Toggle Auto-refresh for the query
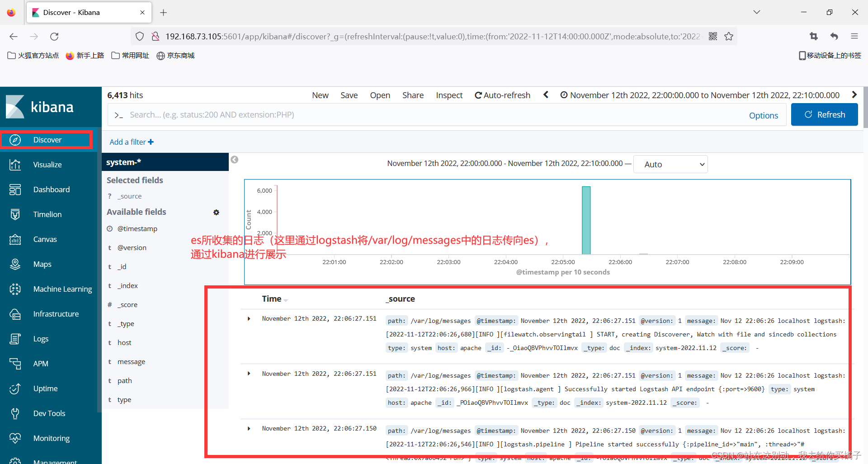This screenshot has height=464, width=868. (x=502, y=95)
